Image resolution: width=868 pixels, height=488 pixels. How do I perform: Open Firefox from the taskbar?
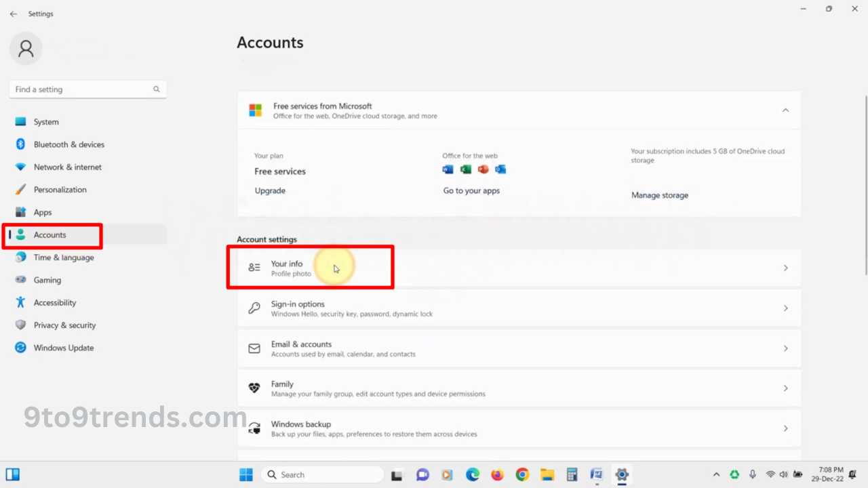coord(497,475)
